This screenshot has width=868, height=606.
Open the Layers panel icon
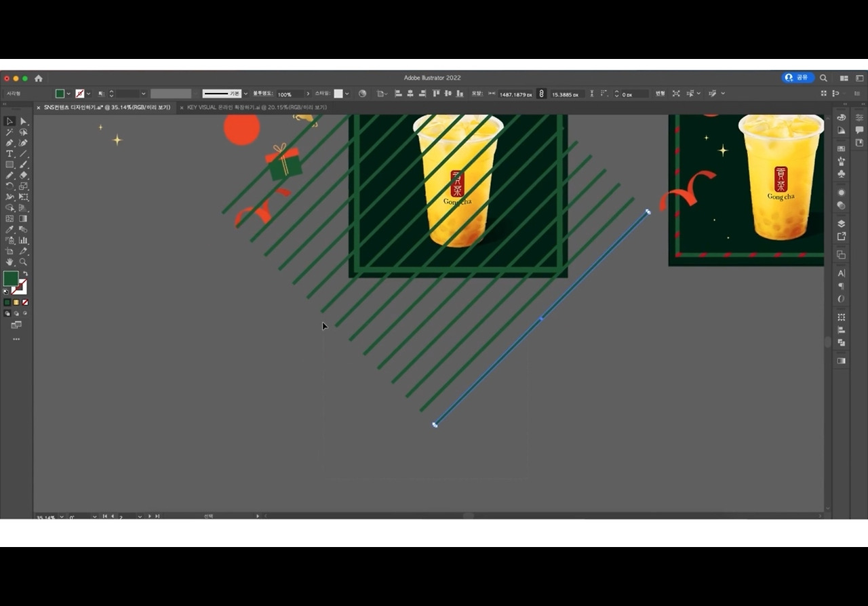[842, 224]
